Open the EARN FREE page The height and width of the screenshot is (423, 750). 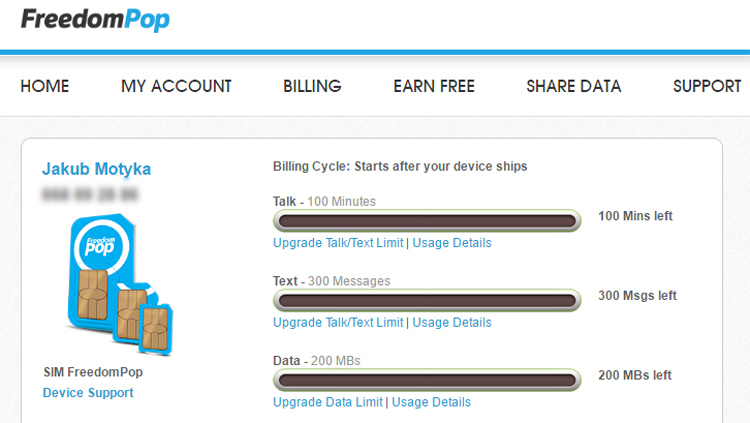(434, 86)
